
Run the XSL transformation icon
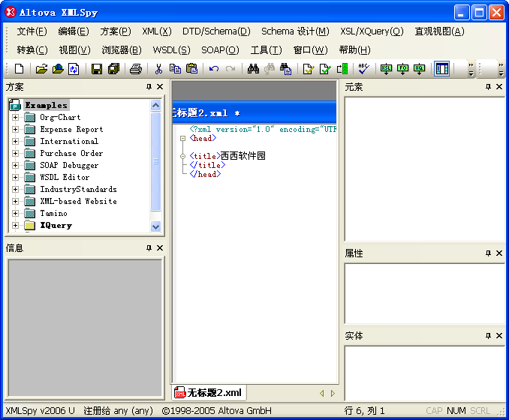(x=387, y=69)
